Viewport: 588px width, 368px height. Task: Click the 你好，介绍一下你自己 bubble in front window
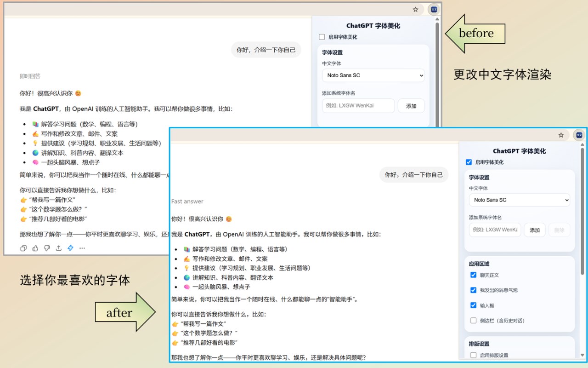(413, 175)
